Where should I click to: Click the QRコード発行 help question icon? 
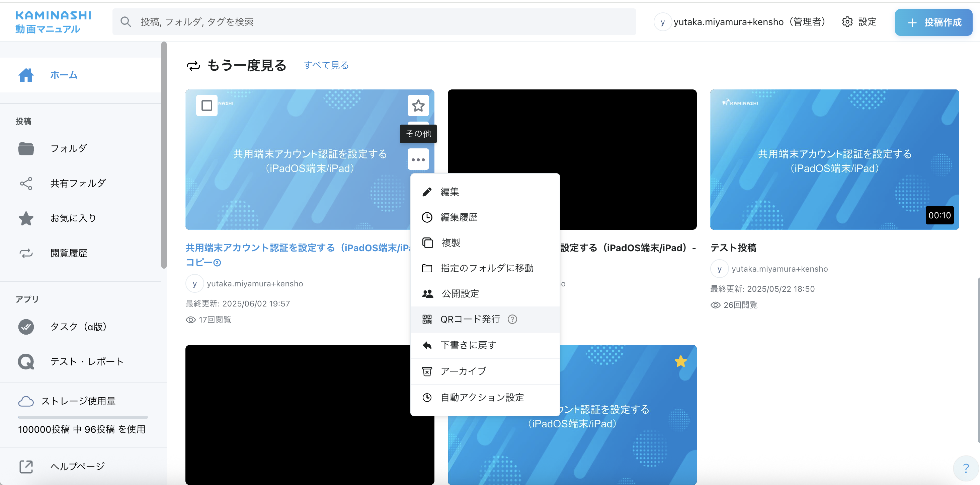point(512,320)
